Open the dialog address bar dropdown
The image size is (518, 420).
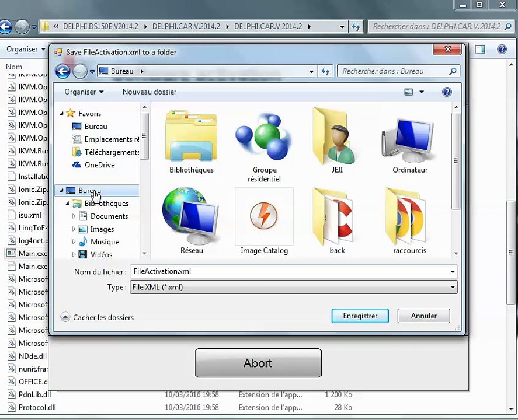pos(311,71)
